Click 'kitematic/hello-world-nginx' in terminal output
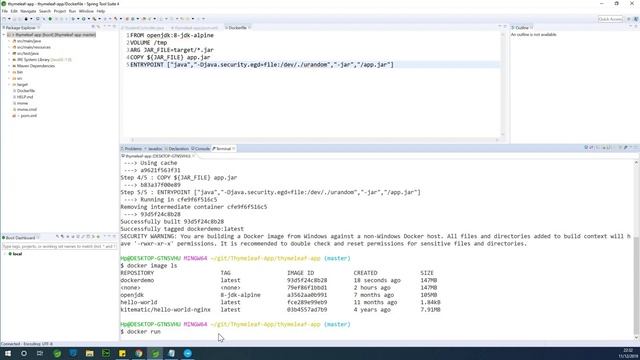 click(x=165, y=310)
